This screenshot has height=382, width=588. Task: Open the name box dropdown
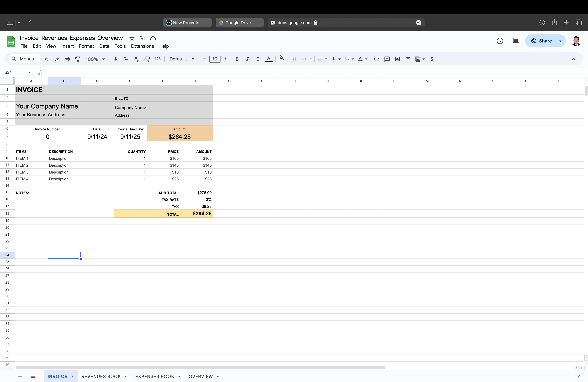pos(29,72)
